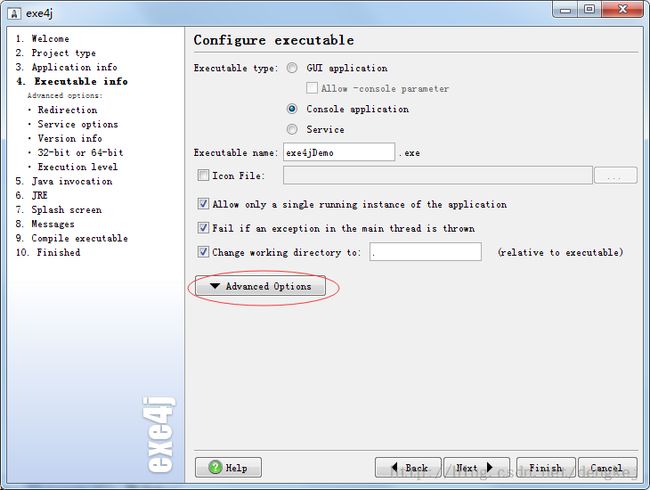Minimize the exe4j window

[x=565, y=9]
